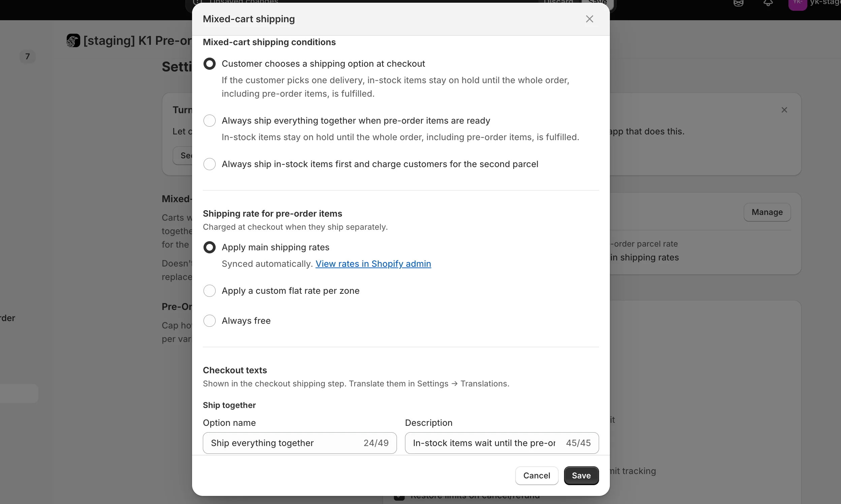
Task: Close the Mixed-cart shipping dialog
Action: (x=589, y=19)
